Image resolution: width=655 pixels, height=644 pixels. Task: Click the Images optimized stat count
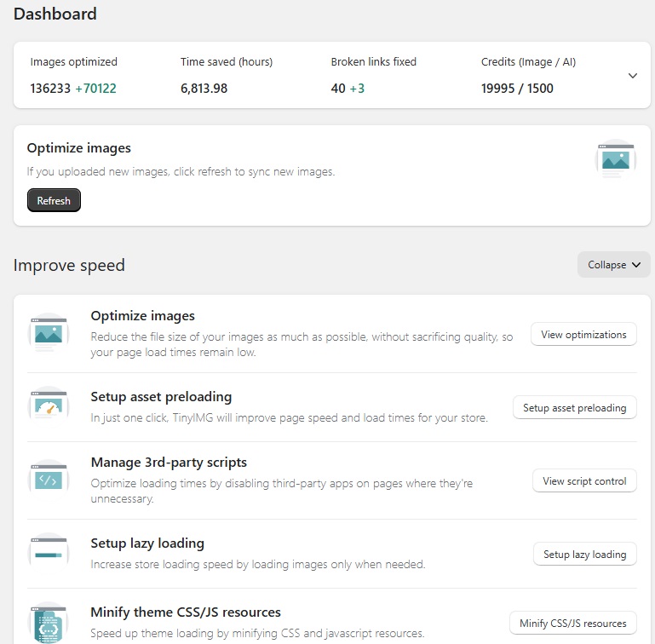pos(72,89)
